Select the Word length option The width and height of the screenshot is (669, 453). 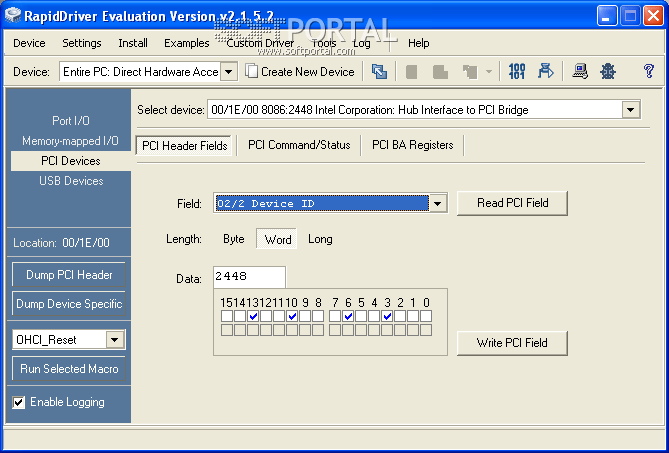(277, 239)
